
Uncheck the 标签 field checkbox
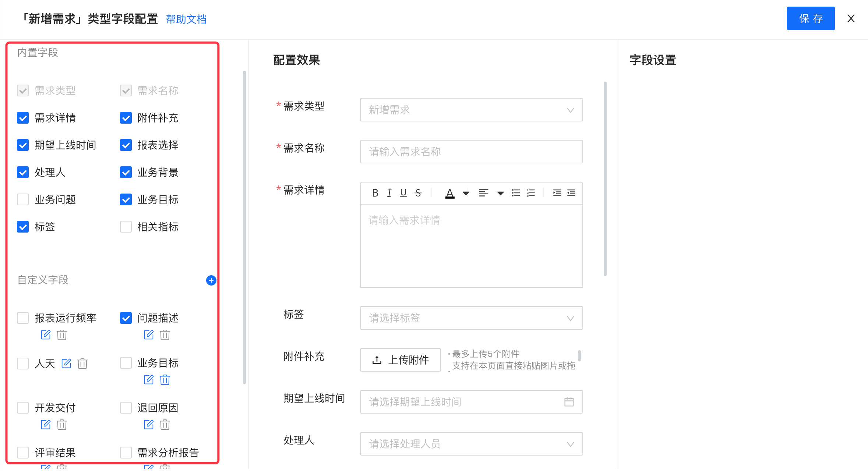coord(23,227)
